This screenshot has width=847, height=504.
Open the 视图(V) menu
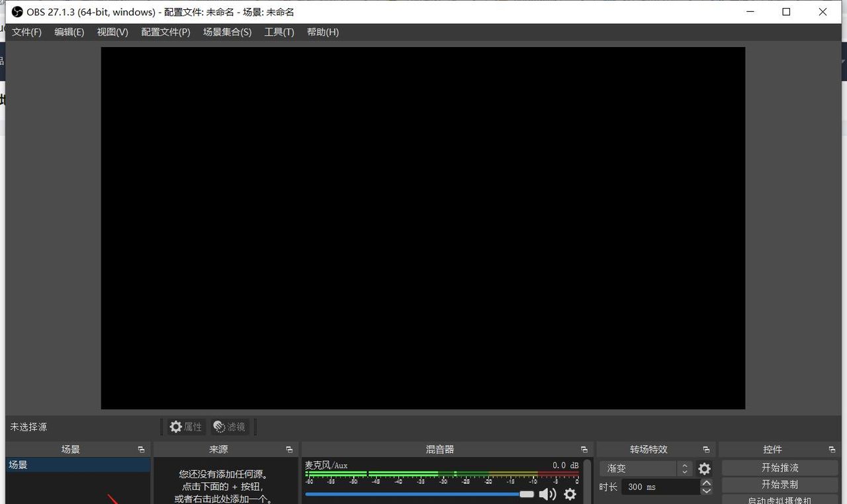(112, 32)
